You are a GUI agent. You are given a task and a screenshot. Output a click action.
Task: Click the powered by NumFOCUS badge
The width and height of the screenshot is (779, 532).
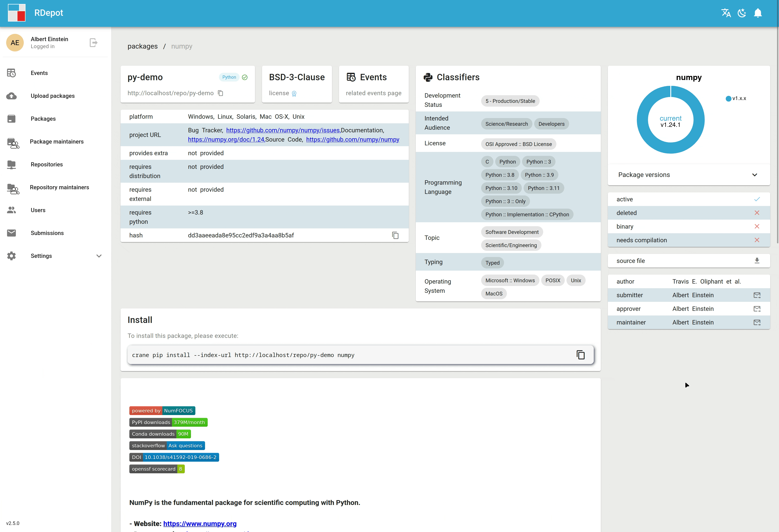[162, 411]
